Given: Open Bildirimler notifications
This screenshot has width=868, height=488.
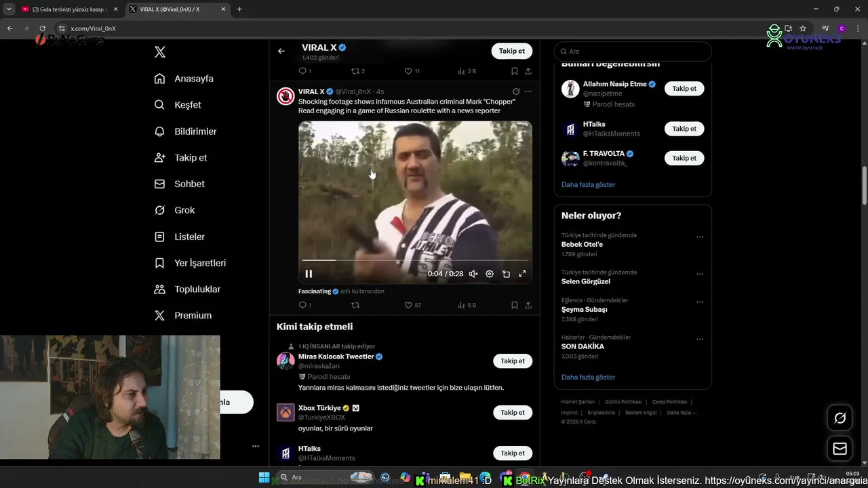Looking at the screenshot, I should (x=185, y=131).
